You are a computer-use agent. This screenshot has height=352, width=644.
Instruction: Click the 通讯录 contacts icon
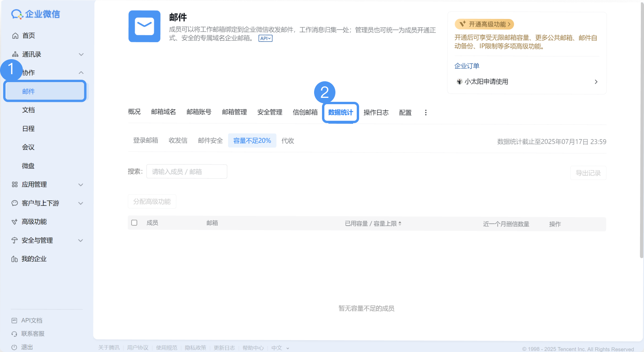pos(15,54)
